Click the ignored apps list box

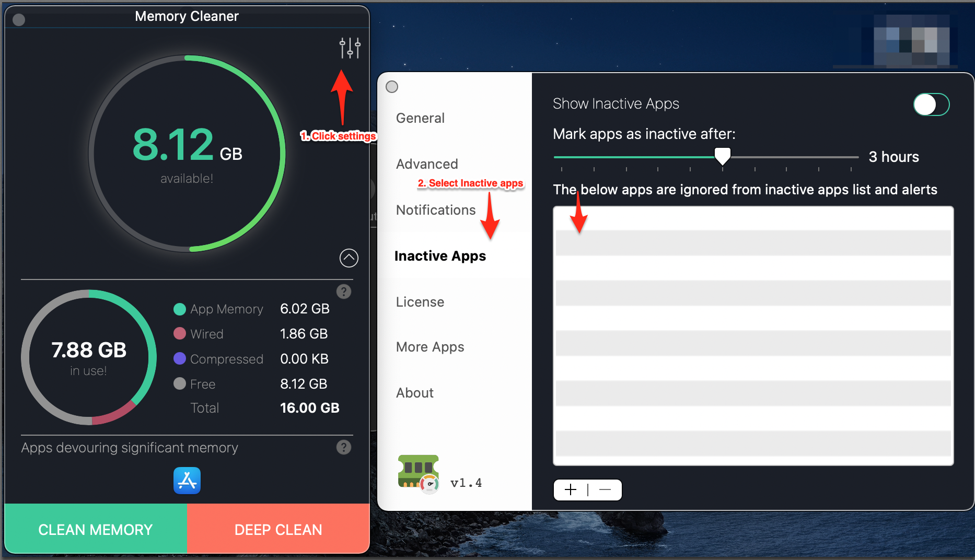(753, 335)
